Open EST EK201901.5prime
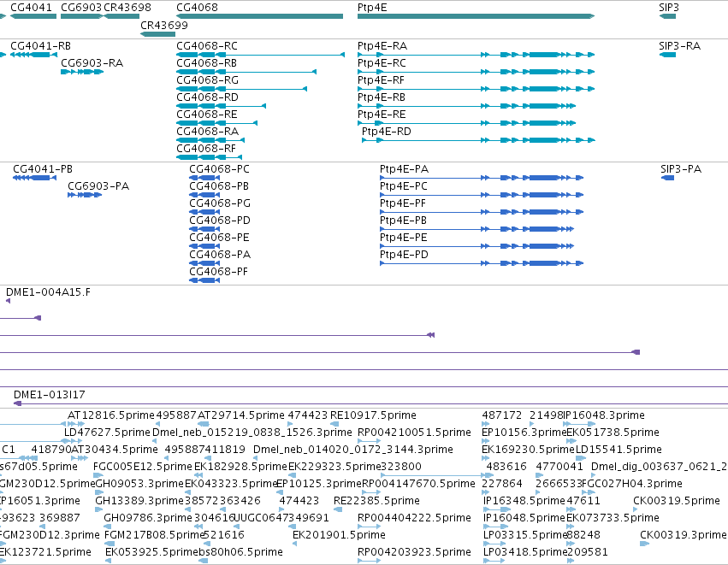Viewport: 728px width, 565px height. click(339, 535)
